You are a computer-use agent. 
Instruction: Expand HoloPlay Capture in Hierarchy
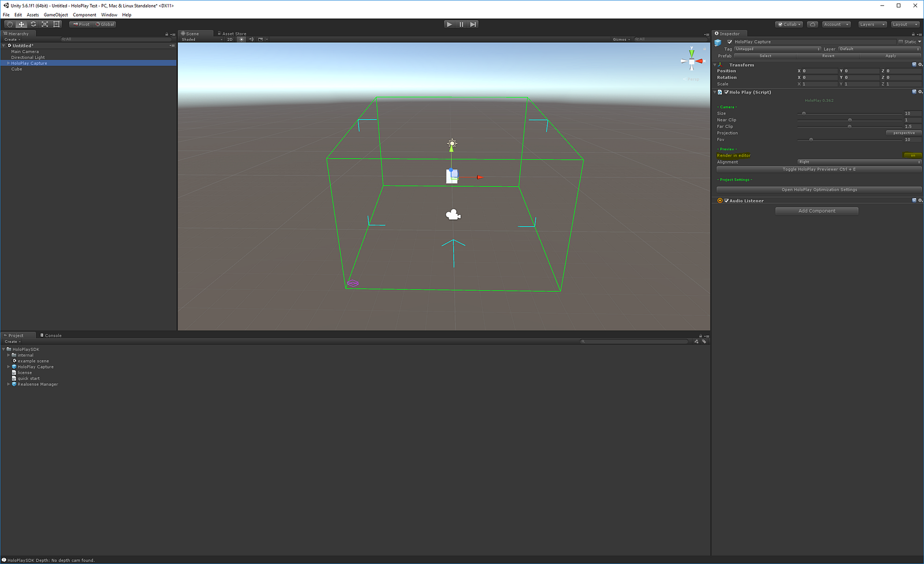pyautogui.click(x=8, y=63)
